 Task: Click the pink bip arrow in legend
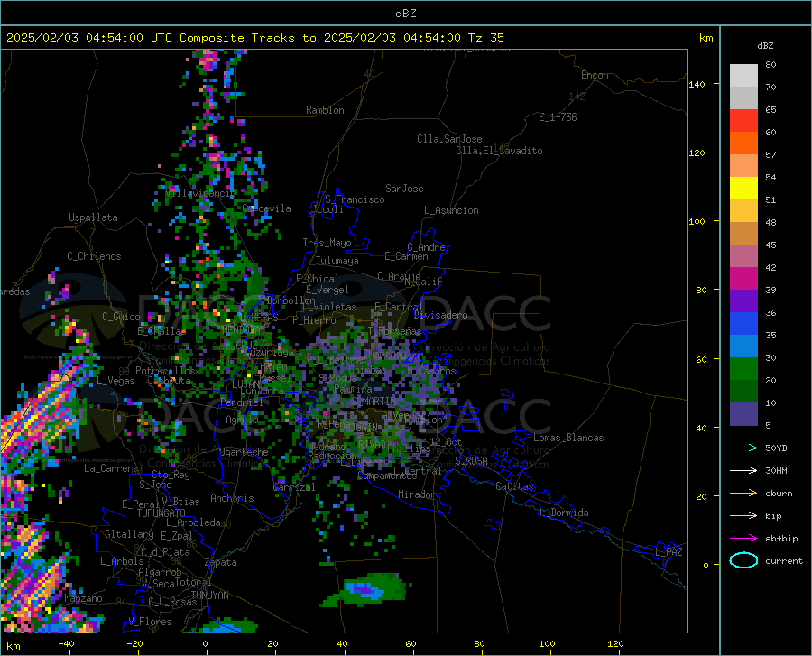[x=743, y=516]
